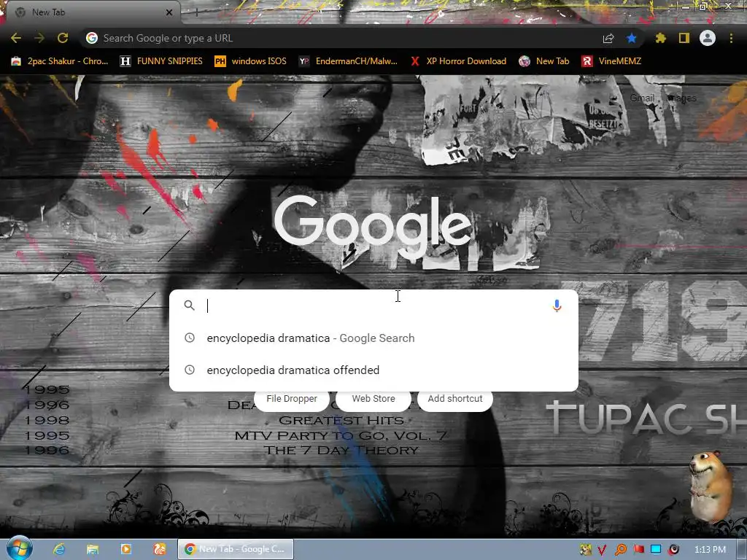Open the XP Horror Download bookmark
Screen dimensions: 747x560
tap(458, 61)
